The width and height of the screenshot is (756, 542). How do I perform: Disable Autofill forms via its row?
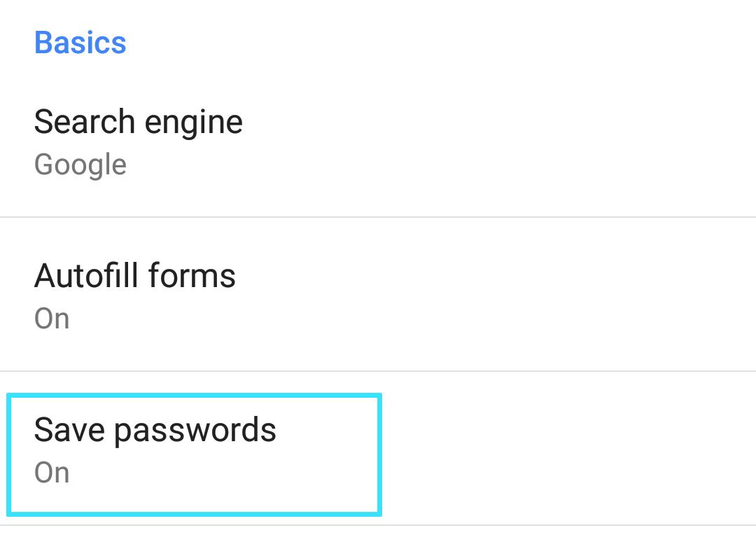coord(378,296)
